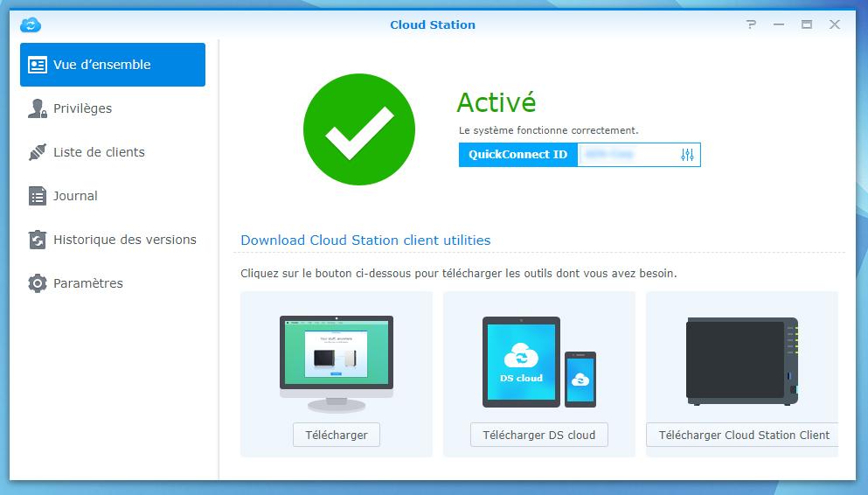Switch to the Liste de clients tab
This screenshot has height=495, width=868.
[99, 152]
